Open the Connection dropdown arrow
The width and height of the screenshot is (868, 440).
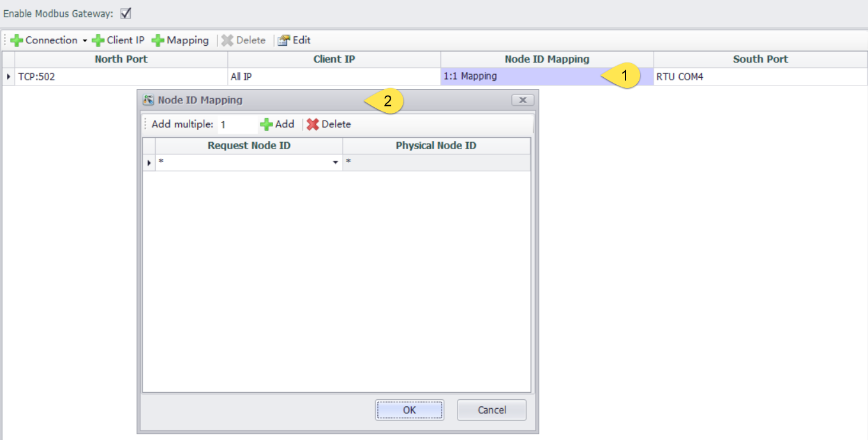(85, 41)
